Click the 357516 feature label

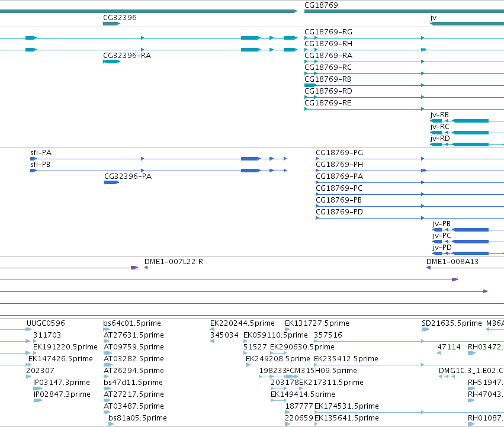click(x=328, y=335)
